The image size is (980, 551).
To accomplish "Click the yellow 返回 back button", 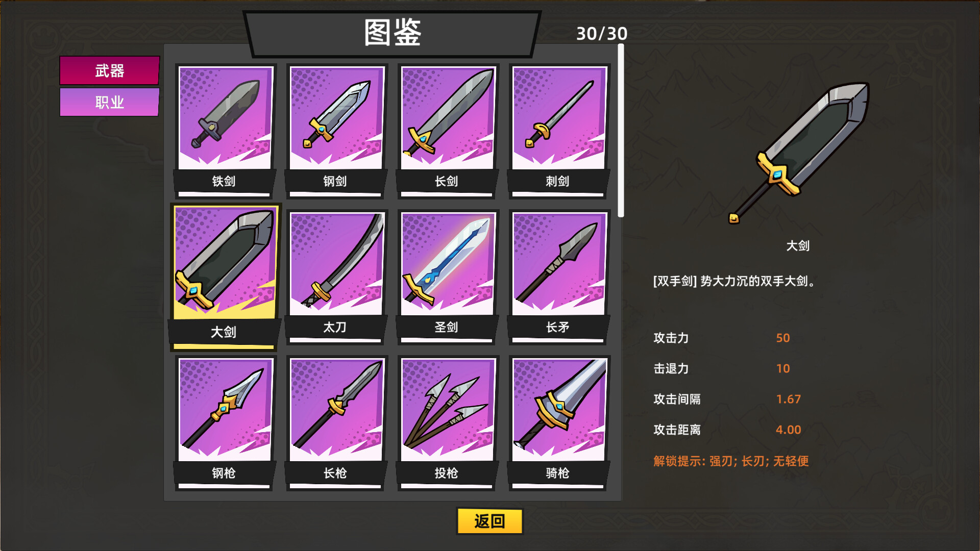I will point(489,521).
